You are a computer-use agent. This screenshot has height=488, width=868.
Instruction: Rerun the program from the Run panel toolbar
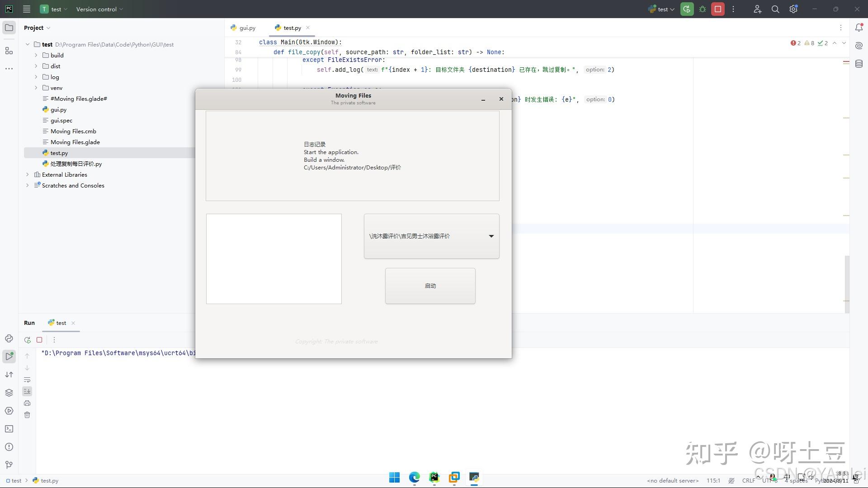point(27,339)
